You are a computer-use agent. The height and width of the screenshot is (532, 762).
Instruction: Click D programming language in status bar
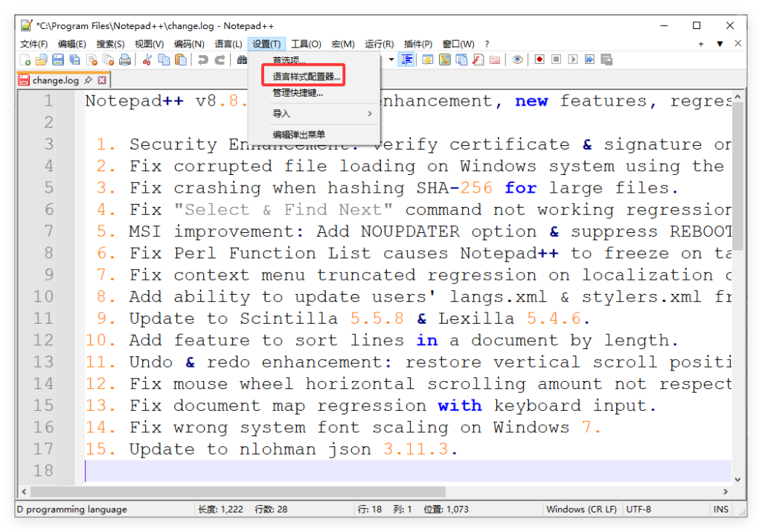coord(72,509)
